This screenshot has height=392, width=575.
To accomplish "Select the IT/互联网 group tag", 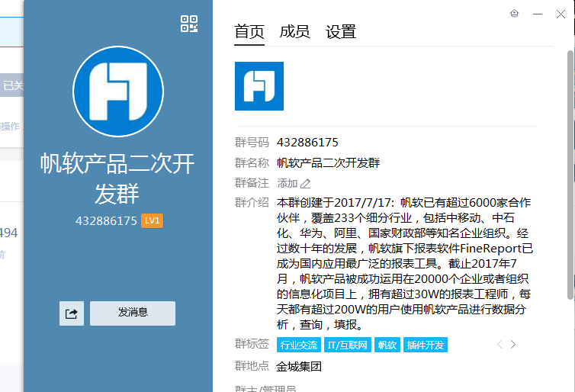I will pos(348,345).
